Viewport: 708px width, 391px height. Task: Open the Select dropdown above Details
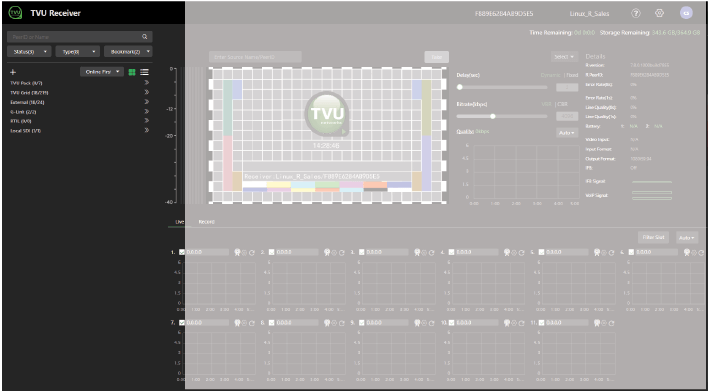(564, 57)
